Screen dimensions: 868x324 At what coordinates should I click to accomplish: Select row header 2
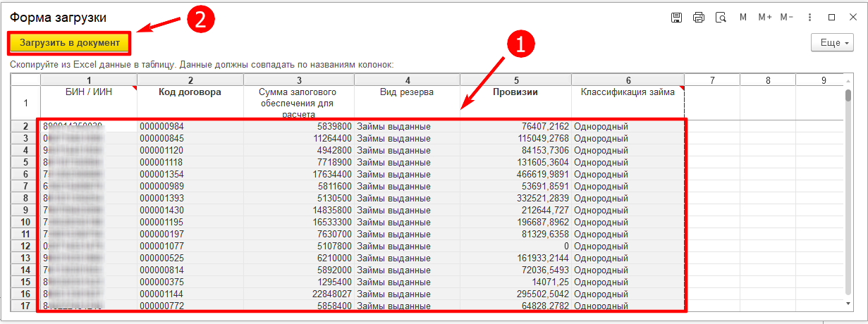coord(25,126)
